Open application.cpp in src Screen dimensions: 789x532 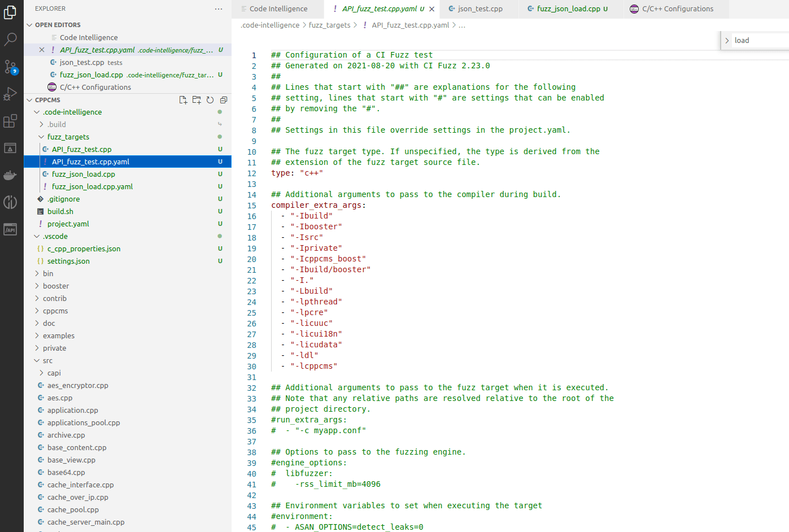point(128,411)
